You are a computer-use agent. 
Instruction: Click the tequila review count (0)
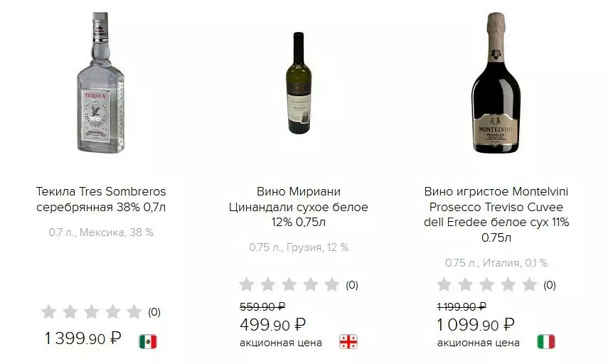click(154, 312)
